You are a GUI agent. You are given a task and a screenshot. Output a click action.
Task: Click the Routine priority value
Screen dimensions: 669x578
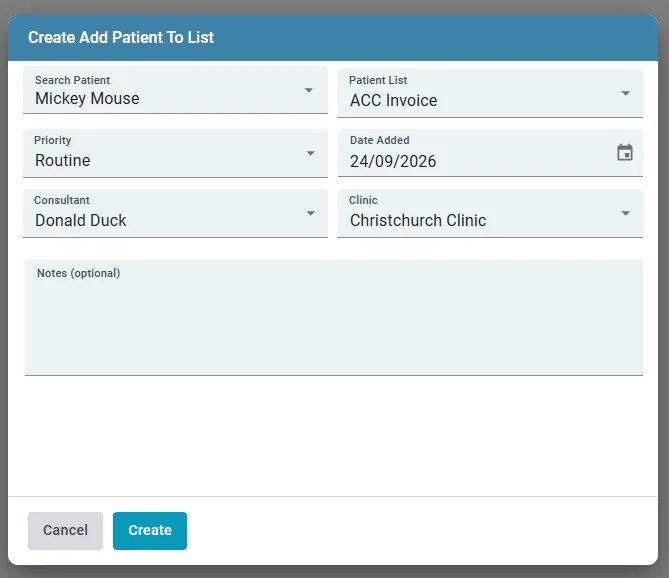coord(63,160)
